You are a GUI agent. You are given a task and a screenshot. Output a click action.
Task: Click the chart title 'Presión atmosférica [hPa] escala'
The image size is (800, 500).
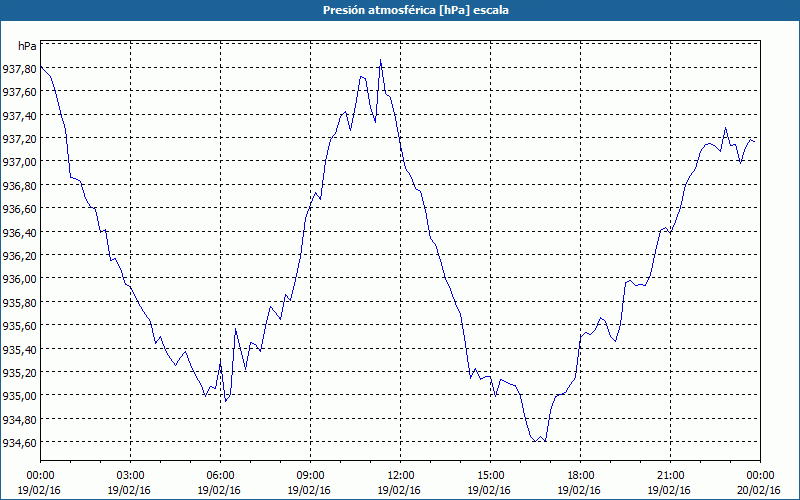coord(416,10)
